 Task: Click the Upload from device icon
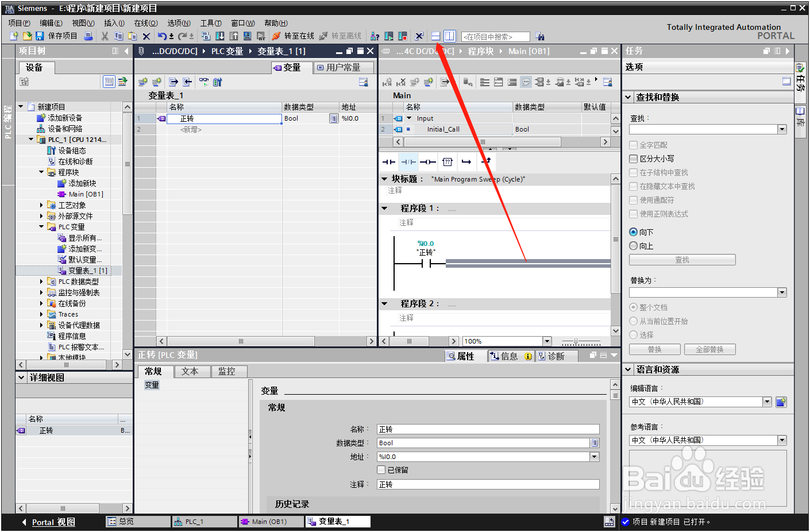[234, 36]
